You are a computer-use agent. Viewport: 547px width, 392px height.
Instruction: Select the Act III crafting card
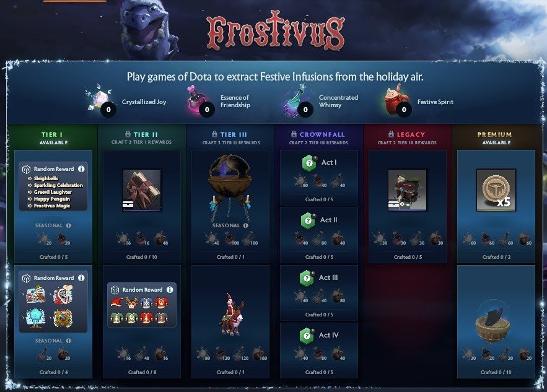(x=319, y=292)
